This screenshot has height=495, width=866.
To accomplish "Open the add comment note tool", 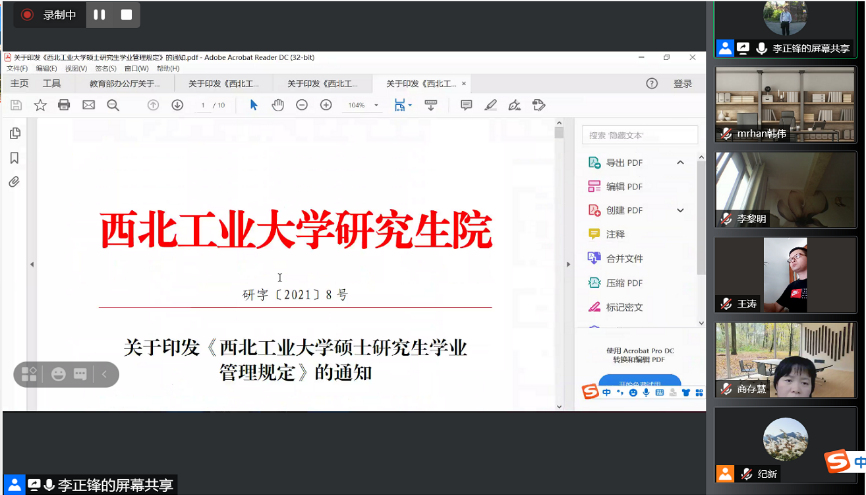I will tap(466, 105).
